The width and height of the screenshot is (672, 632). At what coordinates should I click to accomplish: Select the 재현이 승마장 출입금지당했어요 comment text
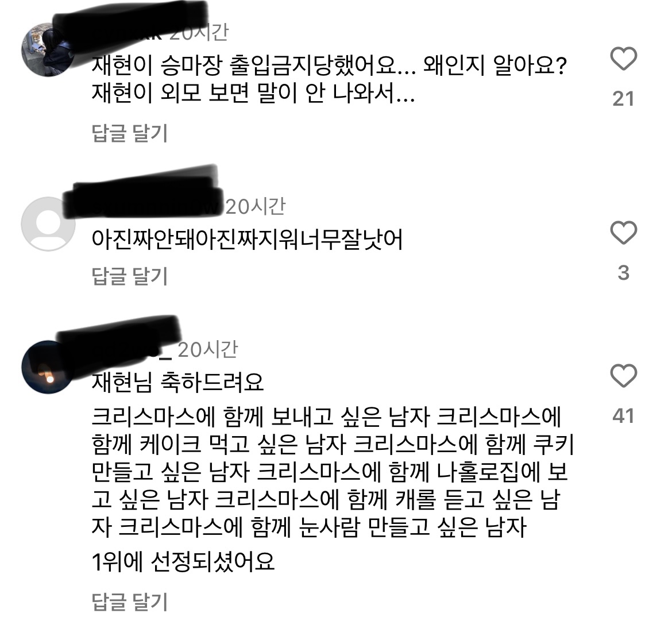coord(329,79)
